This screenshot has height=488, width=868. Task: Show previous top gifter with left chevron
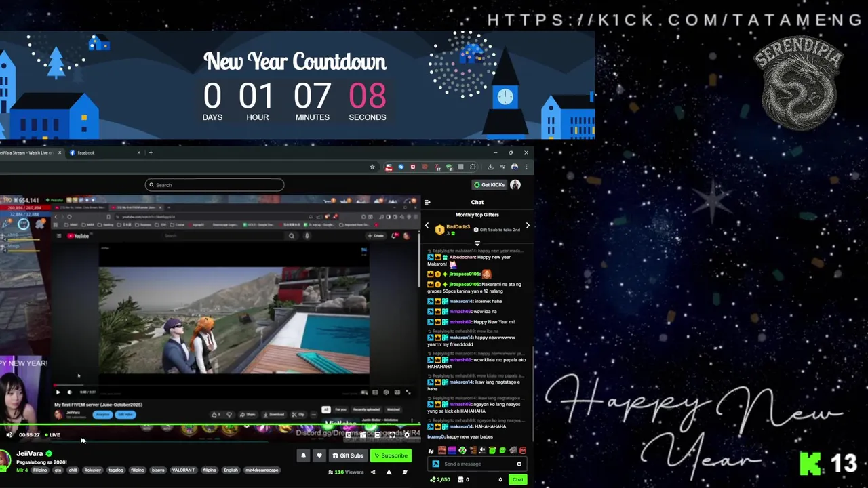427,226
